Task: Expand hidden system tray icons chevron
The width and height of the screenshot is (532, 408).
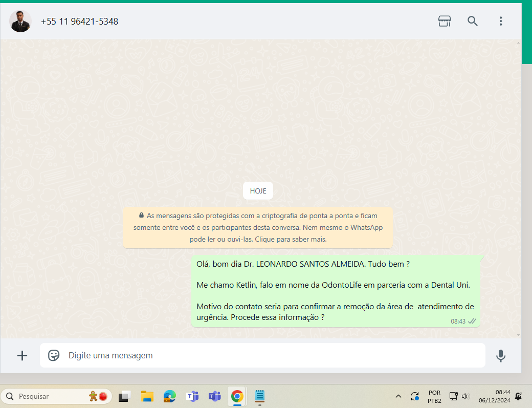Action: (398, 396)
